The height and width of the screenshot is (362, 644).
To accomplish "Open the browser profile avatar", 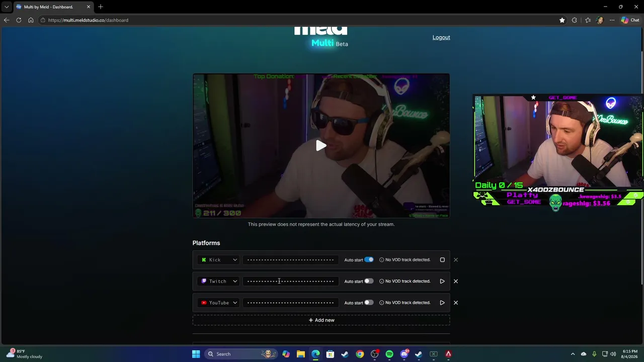I will point(600,20).
